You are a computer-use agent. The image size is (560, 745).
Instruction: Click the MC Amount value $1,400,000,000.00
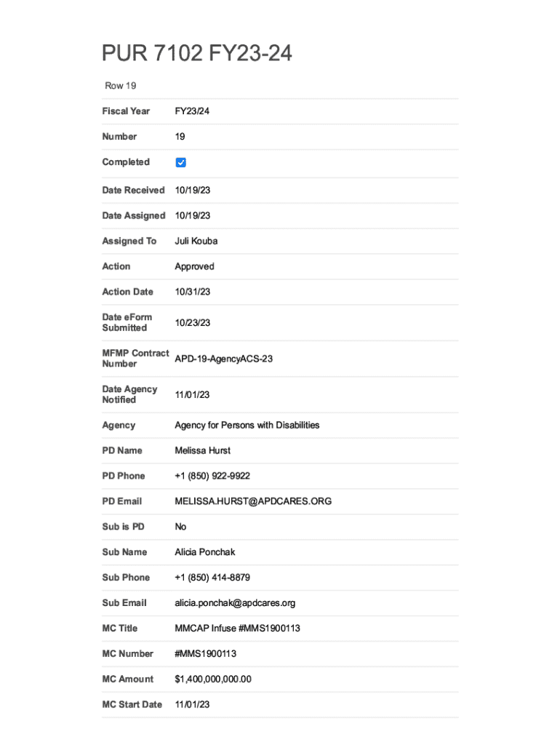click(x=213, y=680)
